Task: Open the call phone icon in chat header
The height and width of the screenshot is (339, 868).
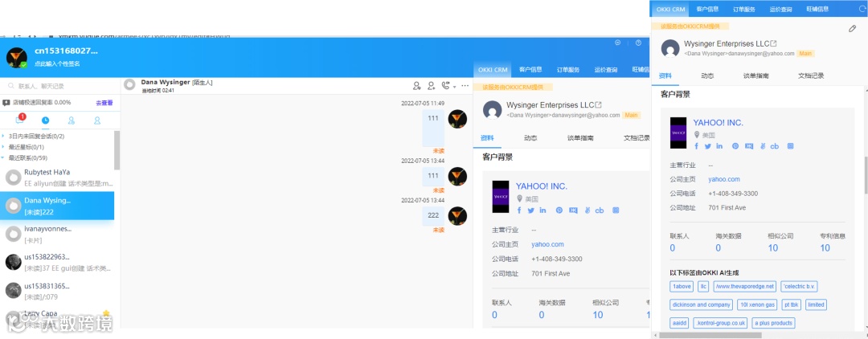Action: [x=445, y=86]
